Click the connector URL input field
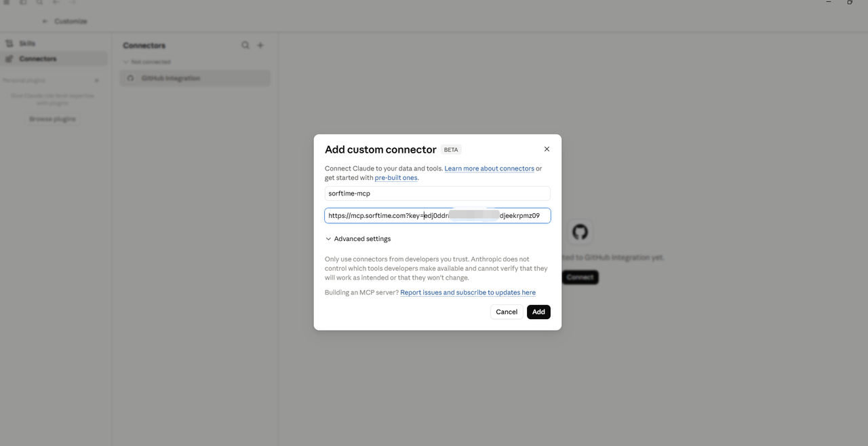 click(437, 216)
